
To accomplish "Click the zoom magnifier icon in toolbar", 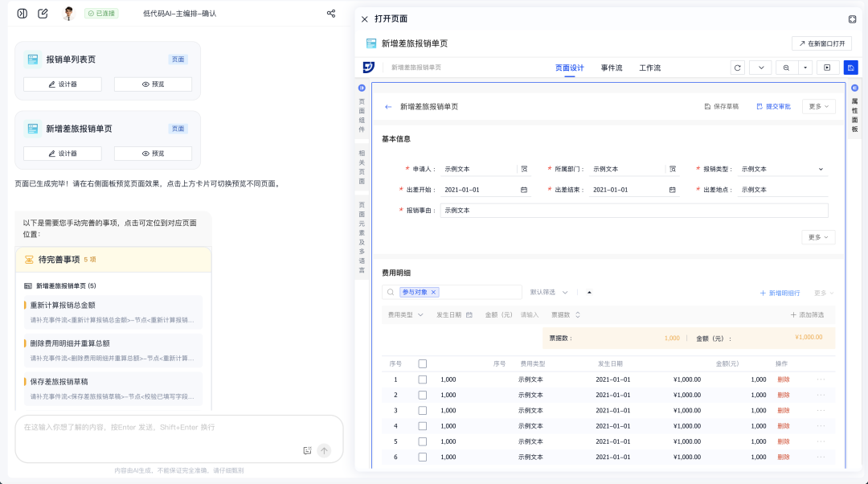I will (786, 68).
